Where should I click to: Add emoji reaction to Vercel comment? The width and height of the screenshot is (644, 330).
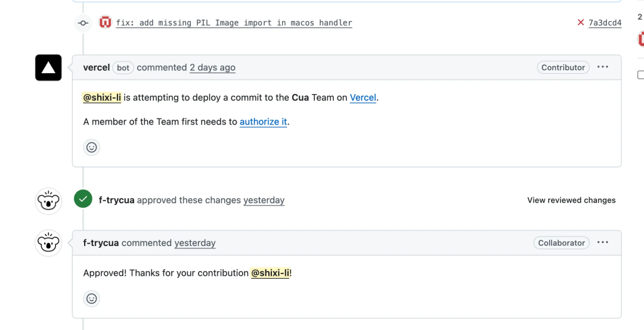[91, 147]
